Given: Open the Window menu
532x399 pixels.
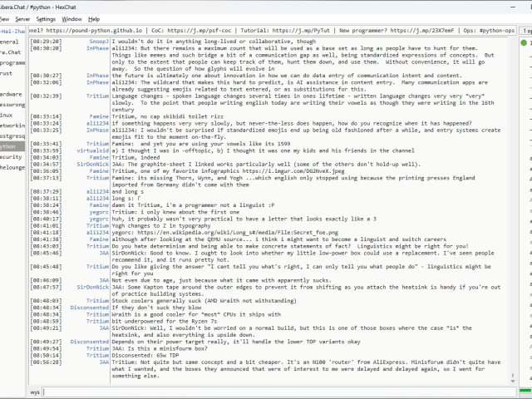Looking at the screenshot, I should (72, 18).
